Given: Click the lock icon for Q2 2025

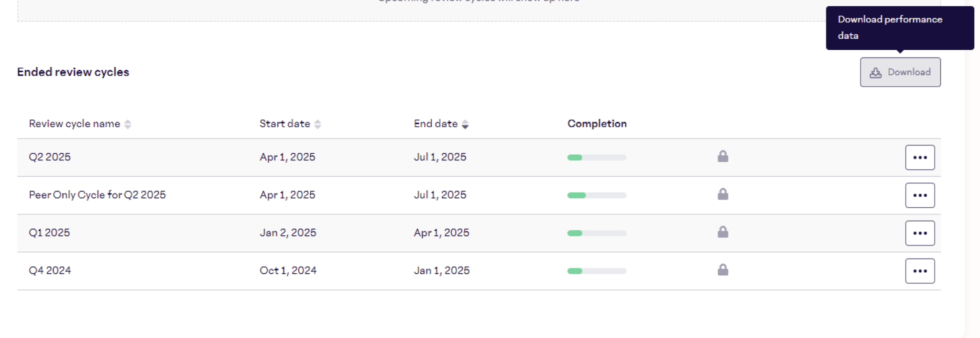Looking at the screenshot, I should point(722,157).
